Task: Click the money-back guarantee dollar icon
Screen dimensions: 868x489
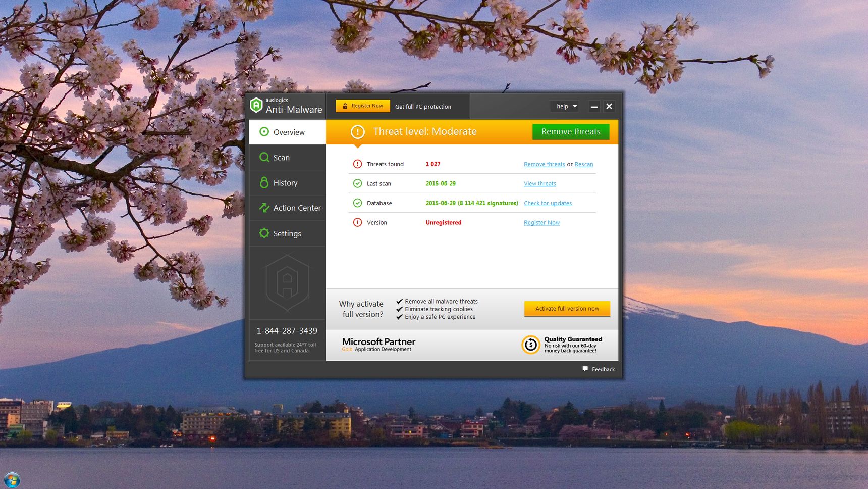Action: (x=531, y=345)
